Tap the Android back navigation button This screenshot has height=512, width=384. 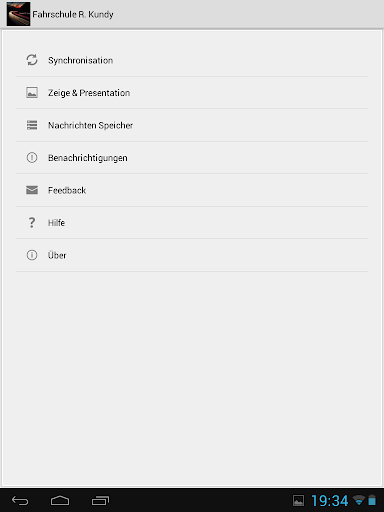[x=20, y=500]
